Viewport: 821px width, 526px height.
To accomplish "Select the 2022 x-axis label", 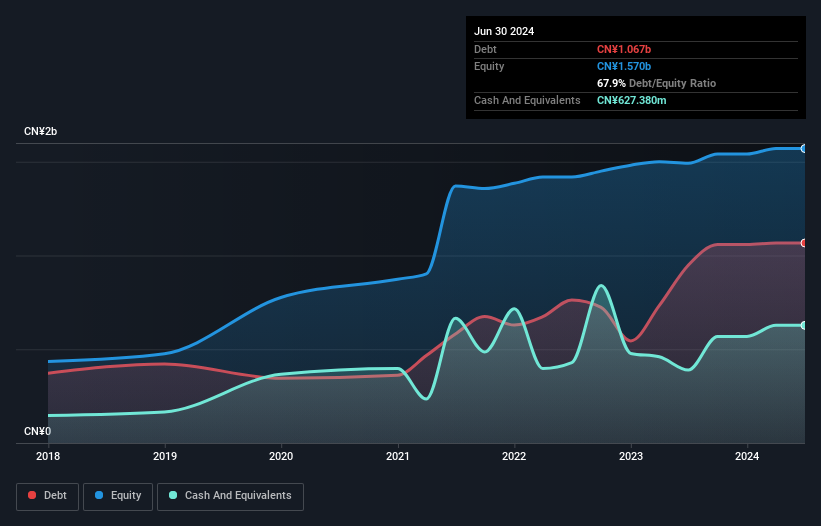I will click(x=514, y=457).
